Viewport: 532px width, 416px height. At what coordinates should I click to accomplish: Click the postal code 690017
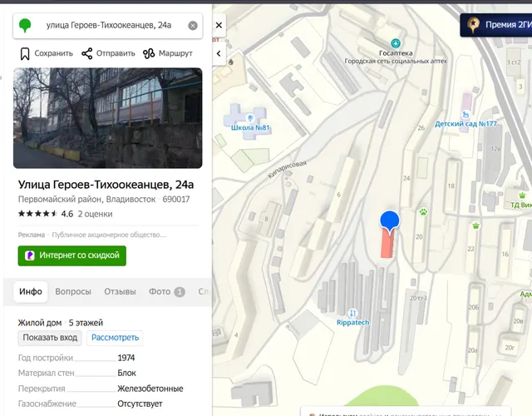(x=175, y=200)
